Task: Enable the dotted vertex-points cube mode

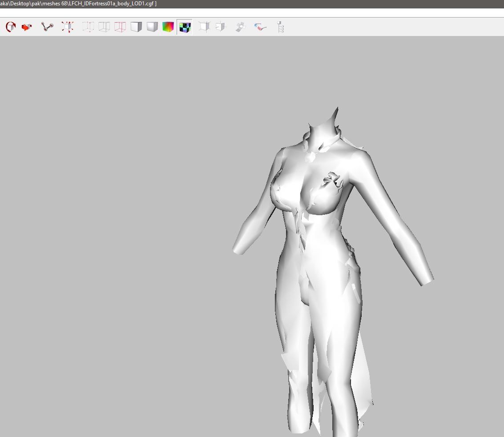Action: point(88,27)
